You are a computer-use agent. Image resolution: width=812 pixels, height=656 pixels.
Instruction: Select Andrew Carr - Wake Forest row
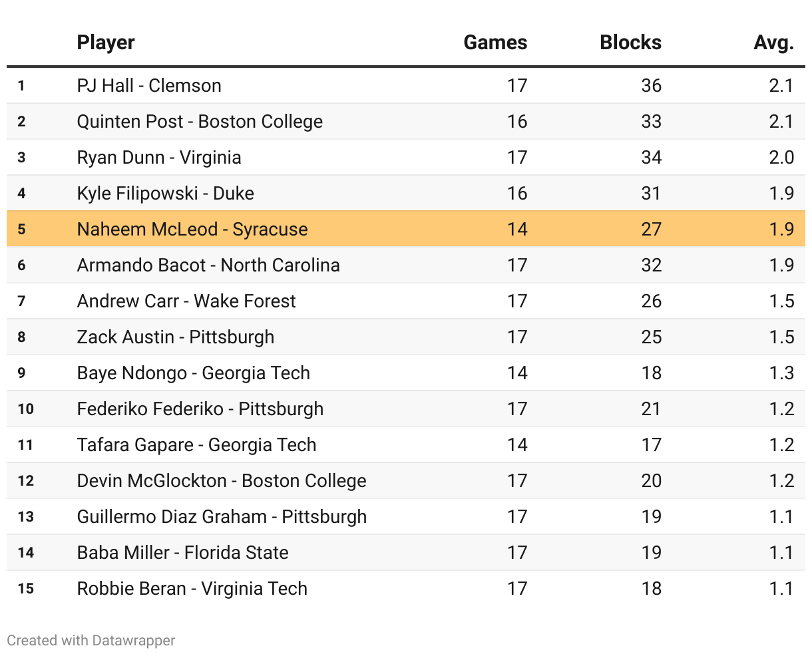coord(186,301)
